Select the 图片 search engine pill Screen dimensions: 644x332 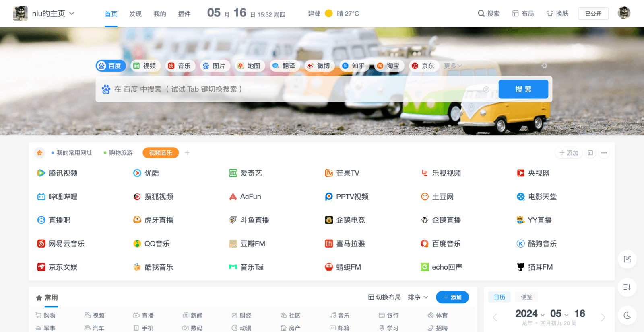pyautogui.click(x=215, y=66)
